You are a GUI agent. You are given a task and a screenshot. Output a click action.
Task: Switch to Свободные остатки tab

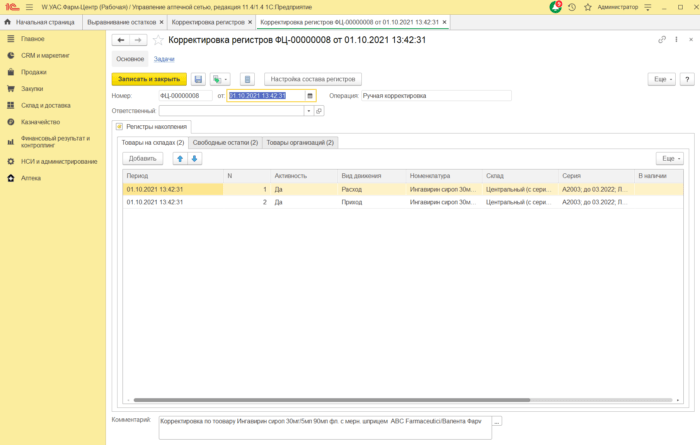[225, 142]
